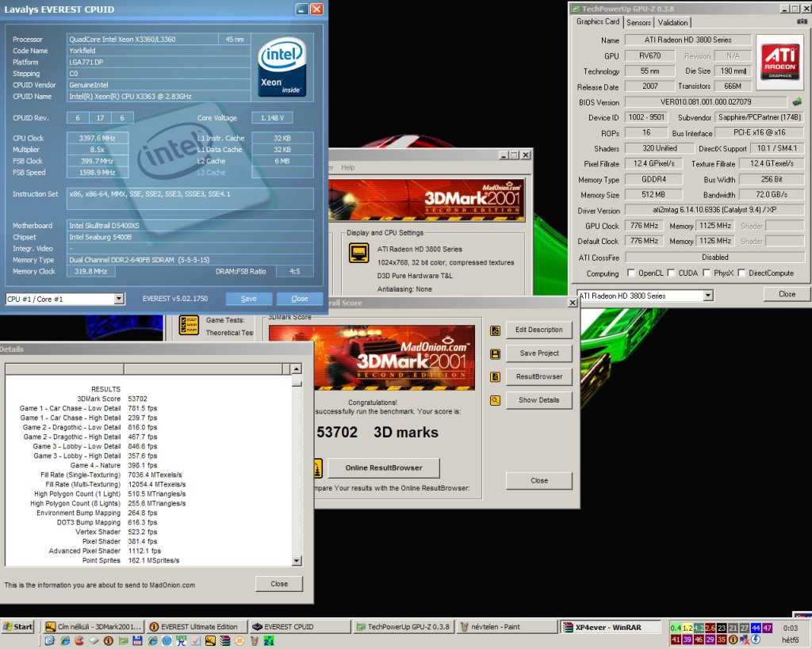Open the CPU #1 / Core #1 dropdown
Screen dimensions: 812x649
point(119,299)
